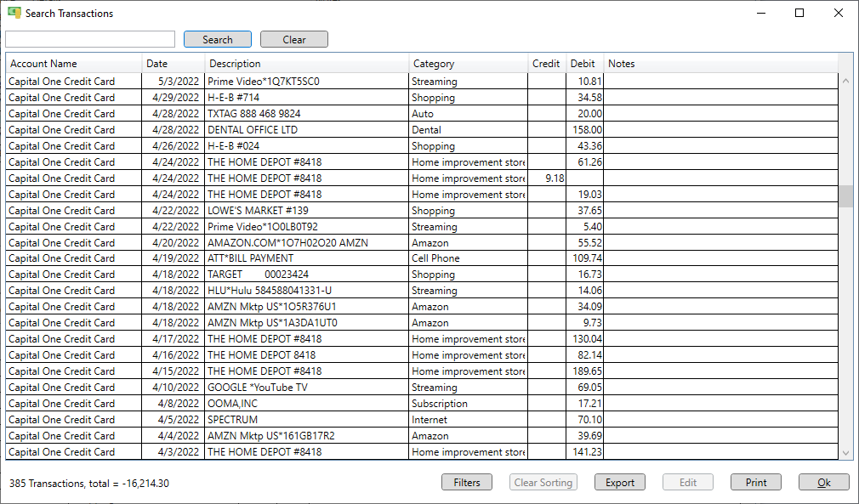Screen dimensions: 859x504
Task: Sort by Debit column header
Action: click(x=584, y=64)
